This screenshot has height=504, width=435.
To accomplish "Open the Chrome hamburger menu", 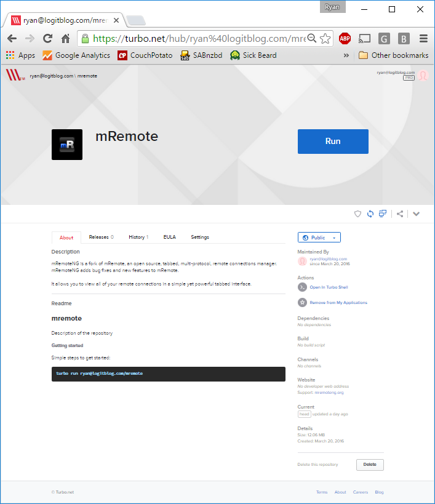I will pyautogui.click(x=423, y=39).
